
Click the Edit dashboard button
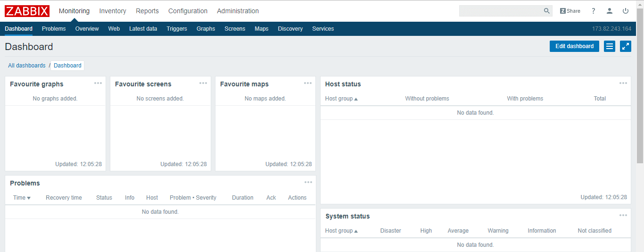click(574, 46)
